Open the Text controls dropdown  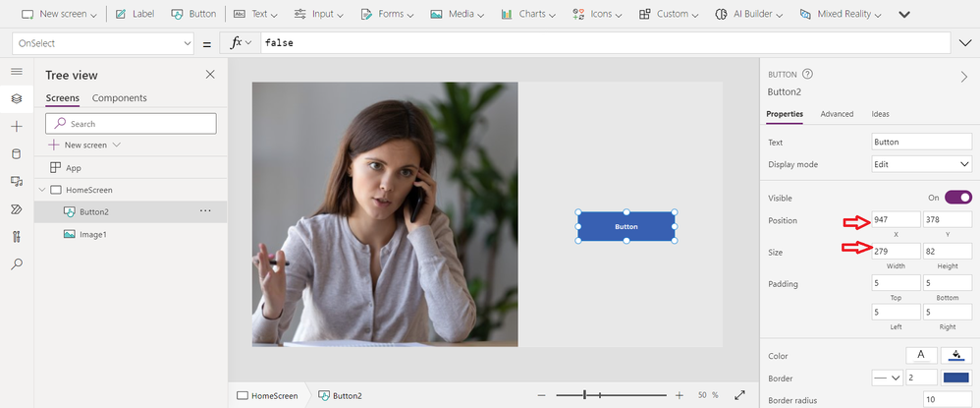255,14
